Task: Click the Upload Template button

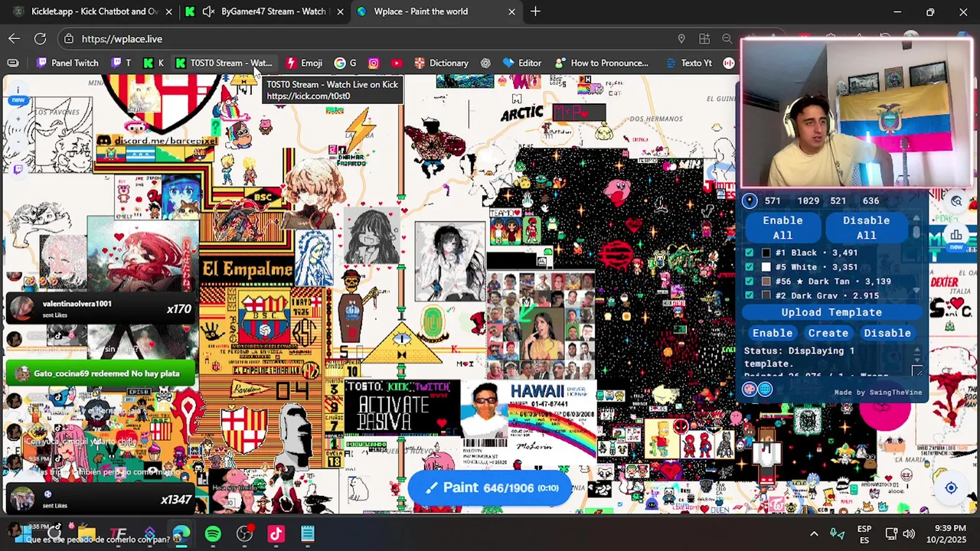Action: coord(831,312)
